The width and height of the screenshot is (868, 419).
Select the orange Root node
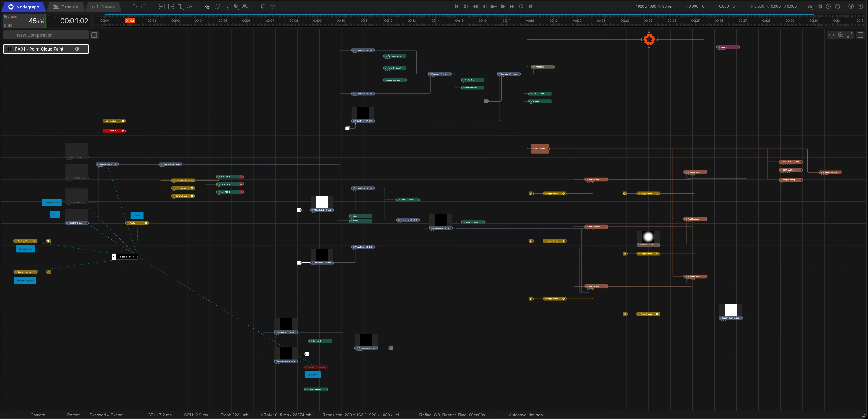pyautogui.click(x=649, y=39)
